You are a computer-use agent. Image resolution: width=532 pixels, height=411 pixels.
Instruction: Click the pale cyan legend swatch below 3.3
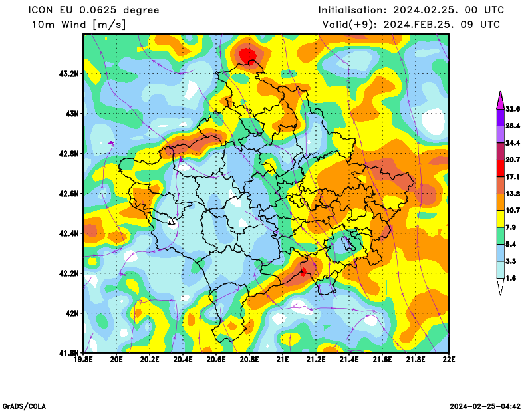(501, 270)
